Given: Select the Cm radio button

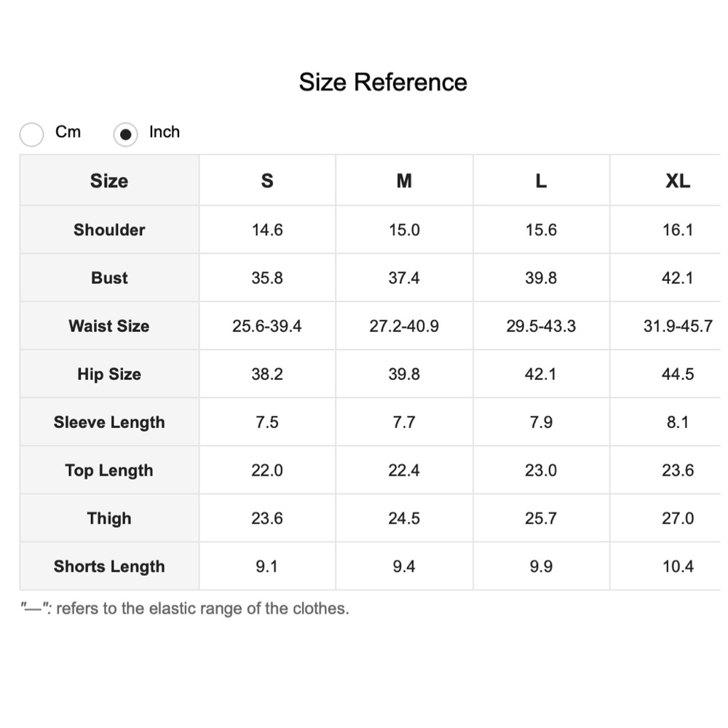Looking at the screenshot, I should 31,134.
